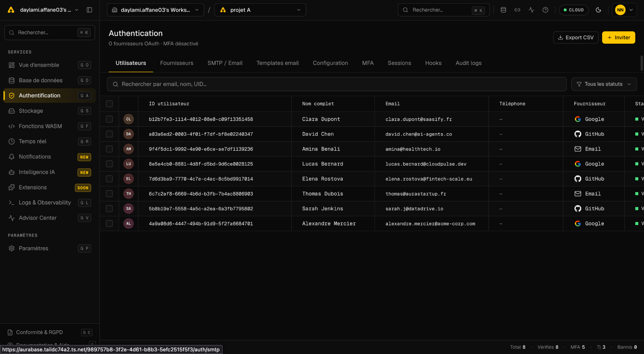Focus the top bar Rechercher field

[x=443, y=10]
